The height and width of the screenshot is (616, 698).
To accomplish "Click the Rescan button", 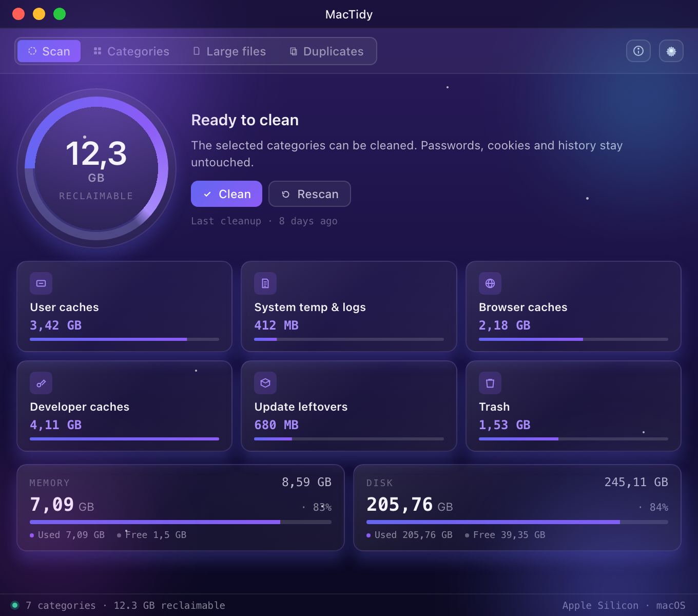I will pyautogui.click(x=310, y=194).
